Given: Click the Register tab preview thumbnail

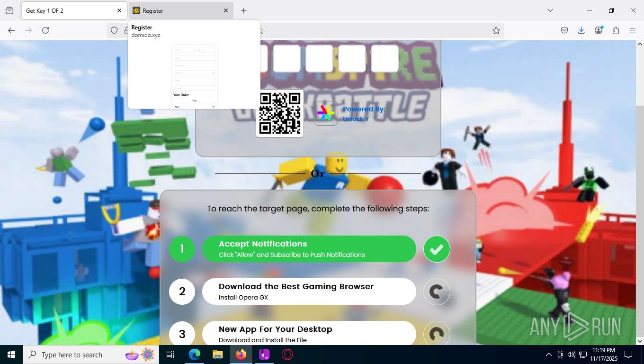Looking at the screenshot, I should 194,76.
